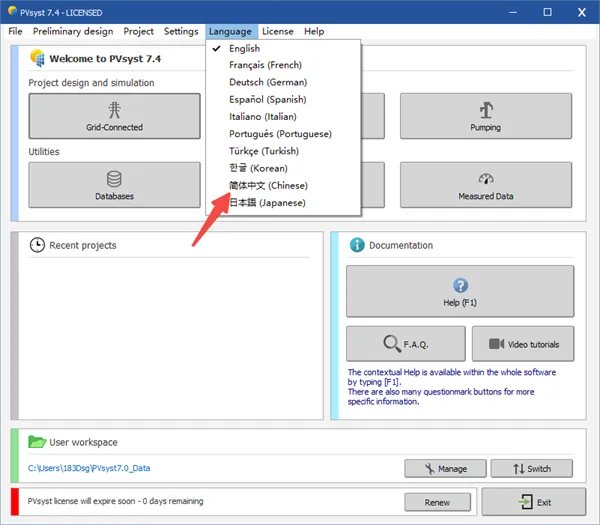Click the F.A.Q. magnifier icon
This screenshot has height=525, width=600.
pos(392,343)
